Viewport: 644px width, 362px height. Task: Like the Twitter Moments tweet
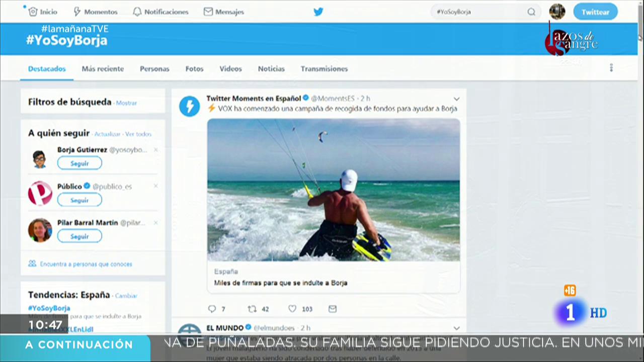[292, 309]
